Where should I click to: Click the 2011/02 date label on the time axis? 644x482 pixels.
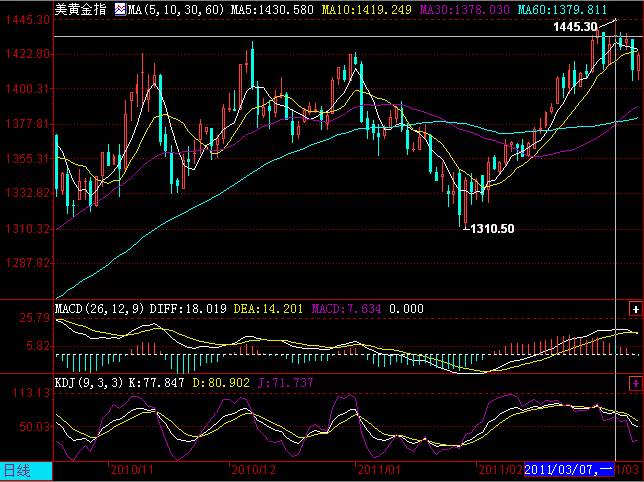click(x=501, y=470)
